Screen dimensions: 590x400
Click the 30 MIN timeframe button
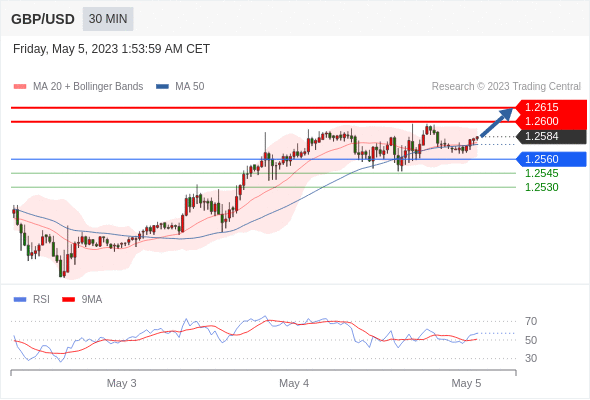108,19
